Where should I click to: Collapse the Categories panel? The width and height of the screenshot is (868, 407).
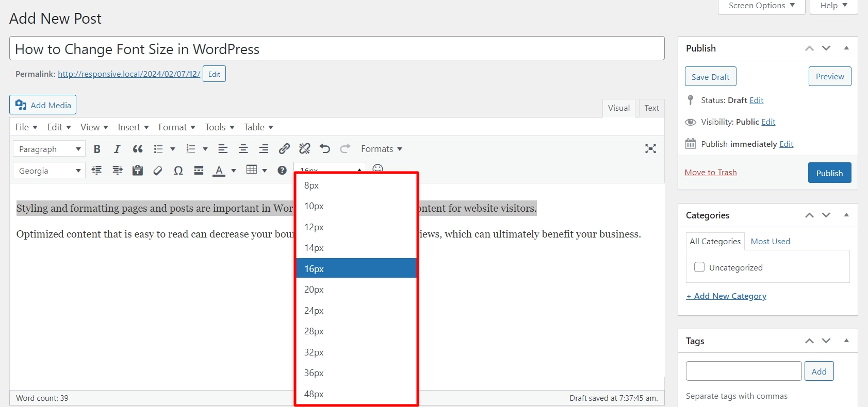click(846, 215)
